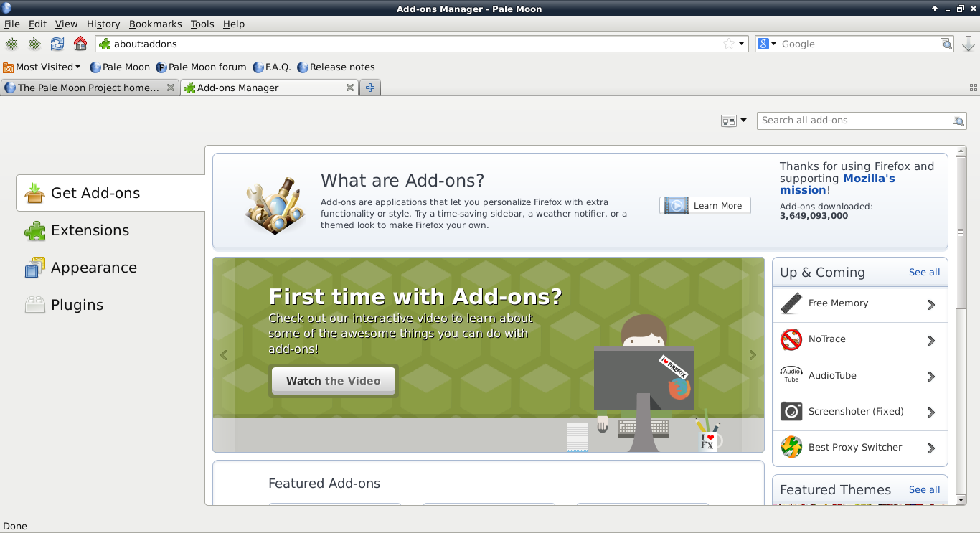Open the home page via the house icon
The height and width of the screenshot is (533, 980).
(x=80, y=44)
